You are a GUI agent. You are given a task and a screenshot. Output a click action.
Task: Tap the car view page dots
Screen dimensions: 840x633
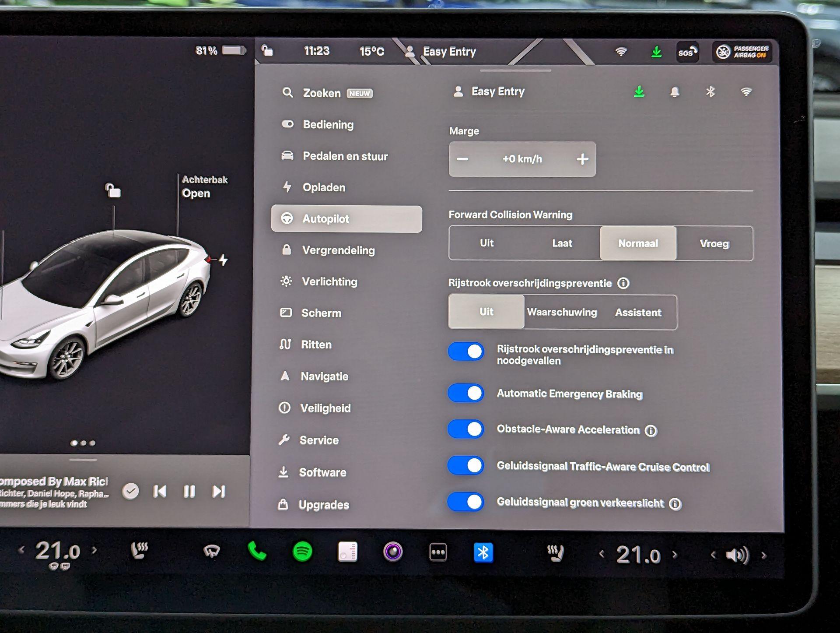pos(83,443)
